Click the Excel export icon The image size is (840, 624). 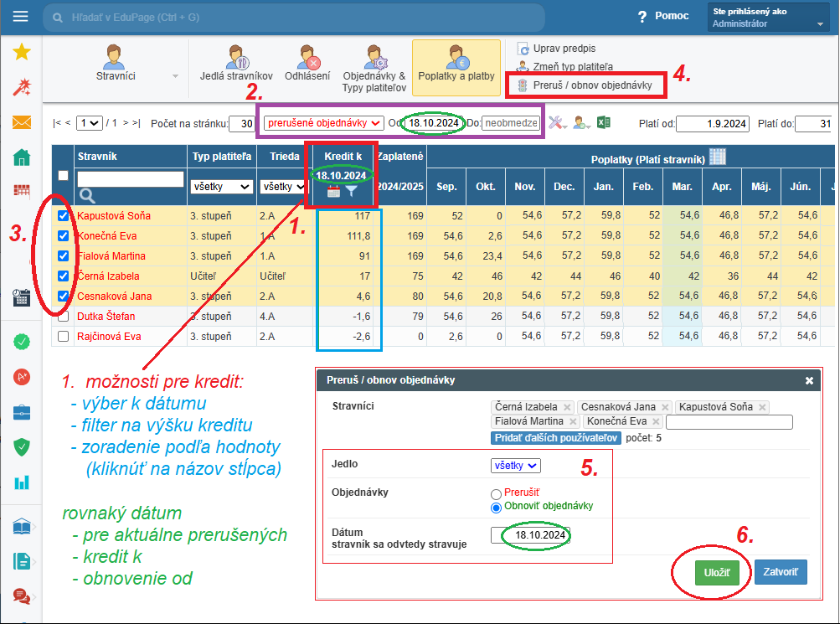[604, 123]
